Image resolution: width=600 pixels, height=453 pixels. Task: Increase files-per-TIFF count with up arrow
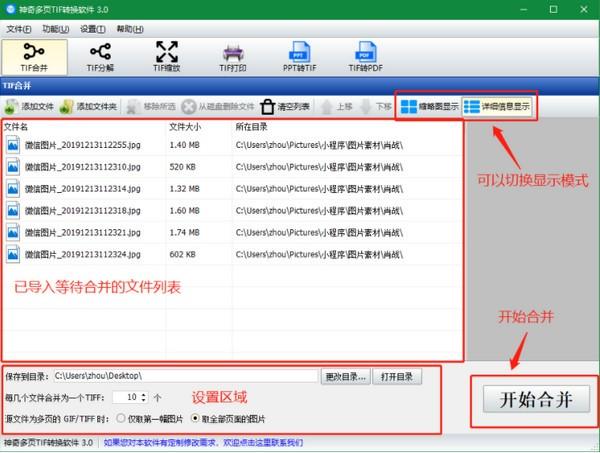144,394
